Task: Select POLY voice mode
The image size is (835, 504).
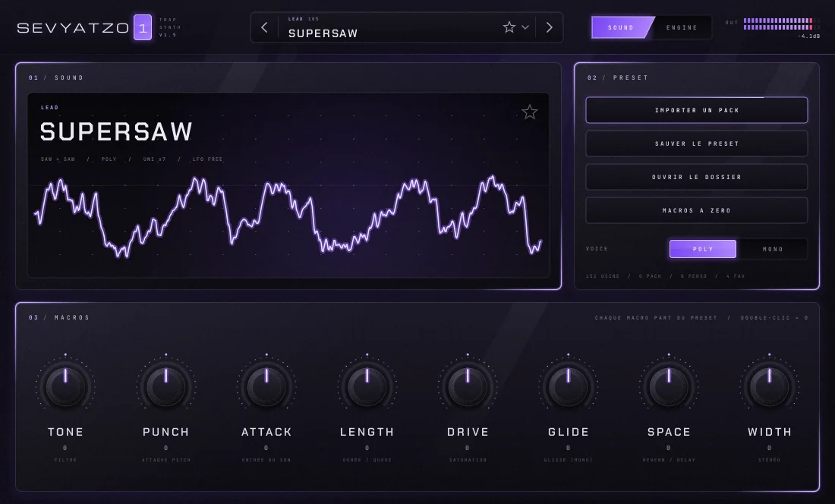Action: point(703,249)
